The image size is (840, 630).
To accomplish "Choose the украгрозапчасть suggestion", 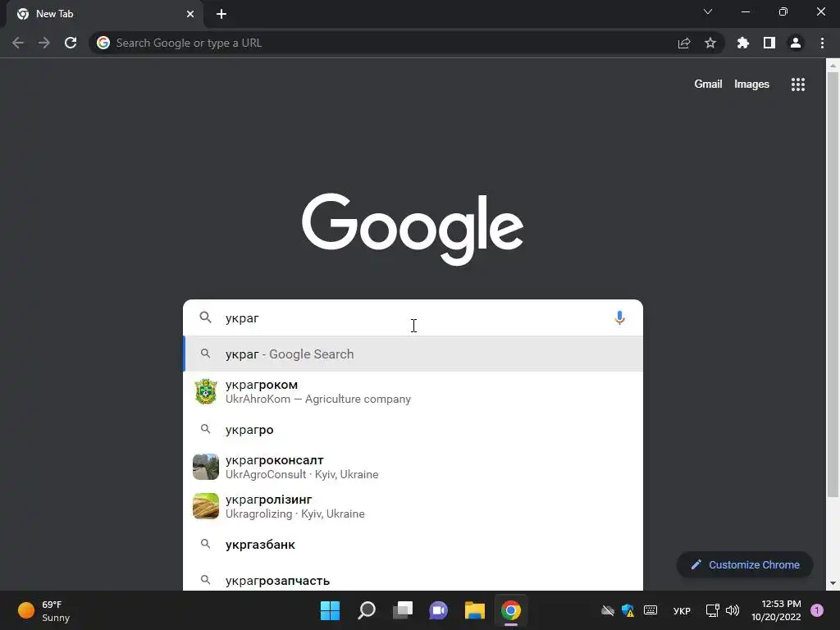I will tap(413, 580).
